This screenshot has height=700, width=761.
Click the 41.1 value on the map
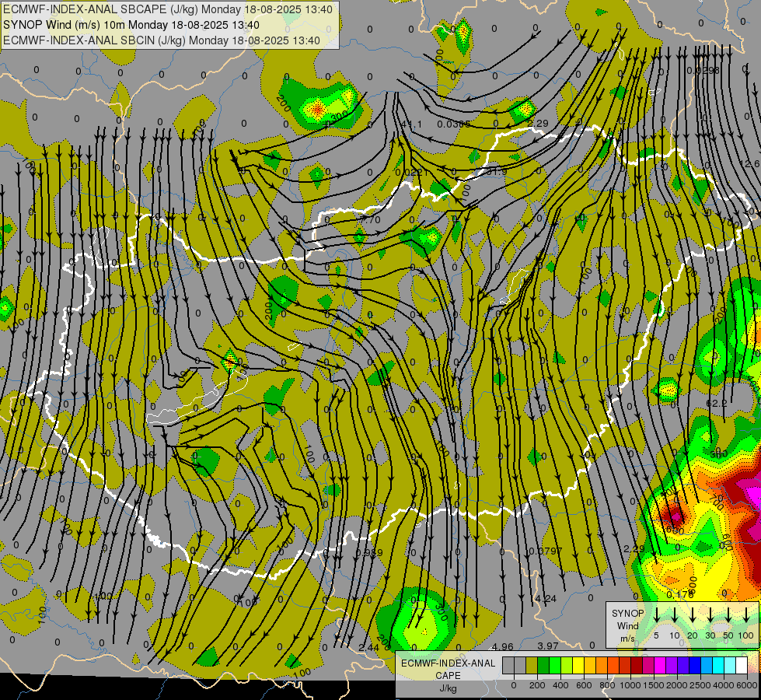click(411, 124)
